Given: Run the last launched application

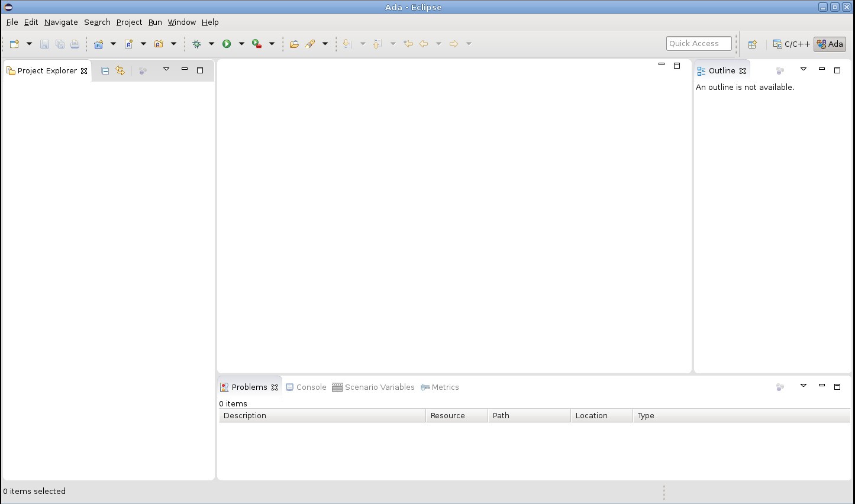Looking at the screenshot, I should coord(227,43).
